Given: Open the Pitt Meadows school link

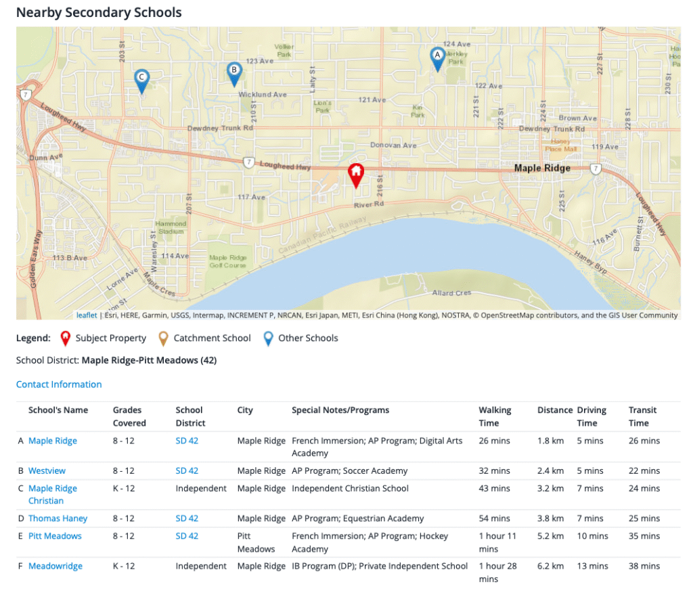Looking at the screenshot, I should click(x=55, y=536).
